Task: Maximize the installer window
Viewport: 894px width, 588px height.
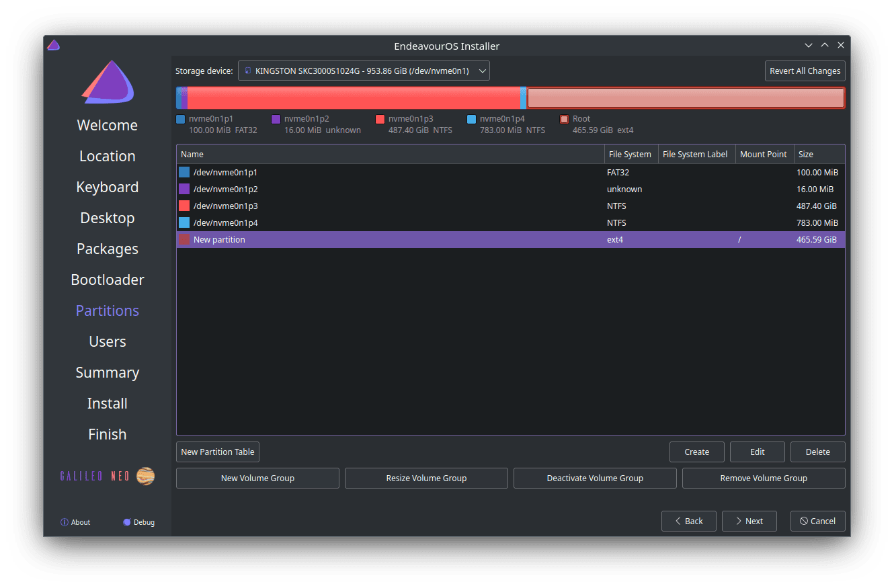Action: (825, 46)
